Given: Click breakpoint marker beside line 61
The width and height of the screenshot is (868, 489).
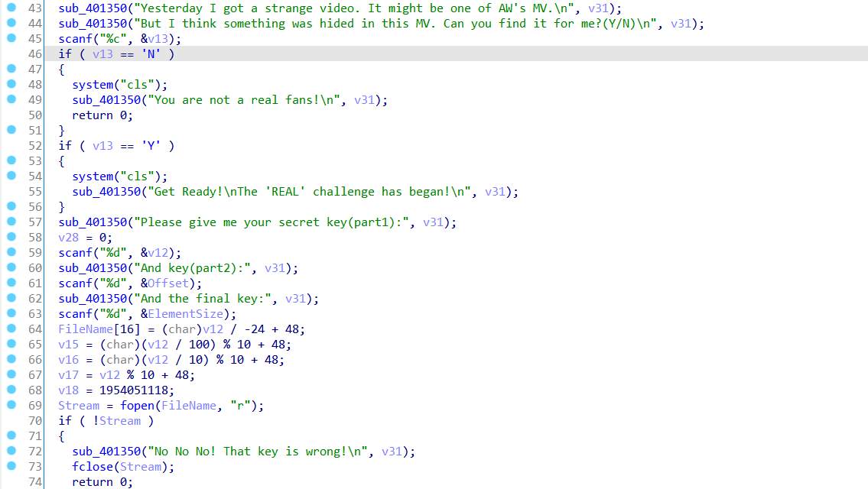Looking at the screenshot, I should 11,283.
